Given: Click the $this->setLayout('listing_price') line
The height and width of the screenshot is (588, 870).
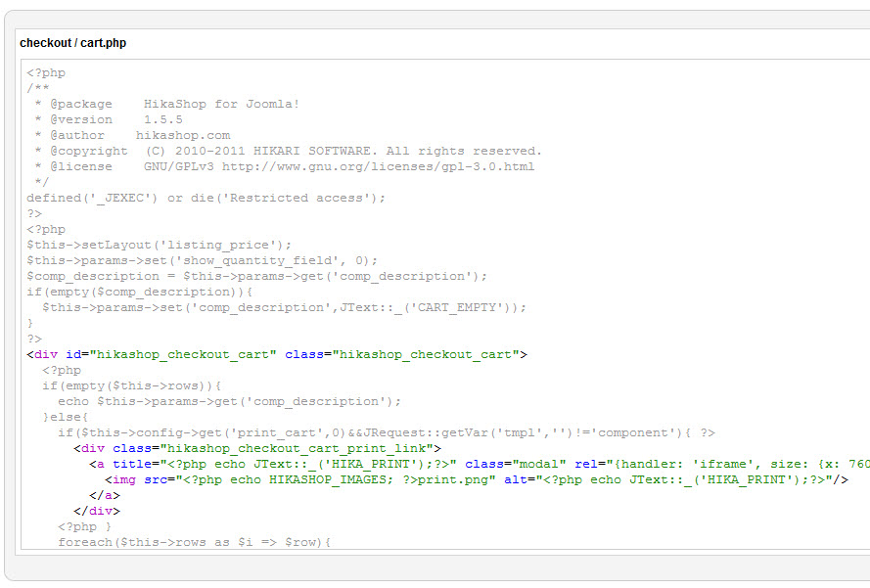Looking at the screenshot, I should (x=159, y=245).
